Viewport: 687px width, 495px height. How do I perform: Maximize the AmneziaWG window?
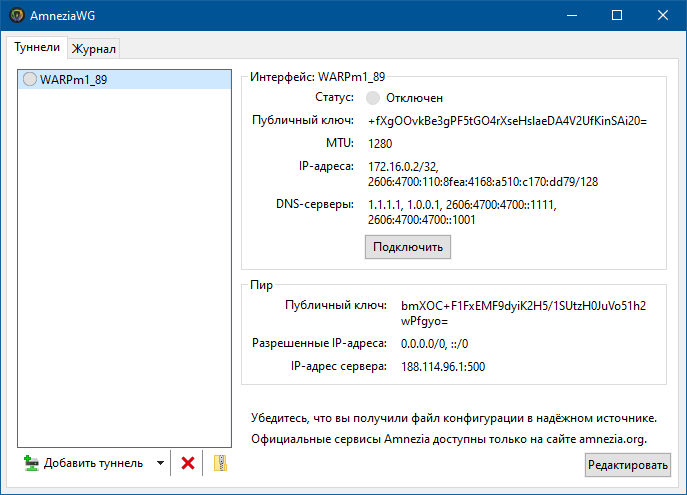tap(616, 15)
